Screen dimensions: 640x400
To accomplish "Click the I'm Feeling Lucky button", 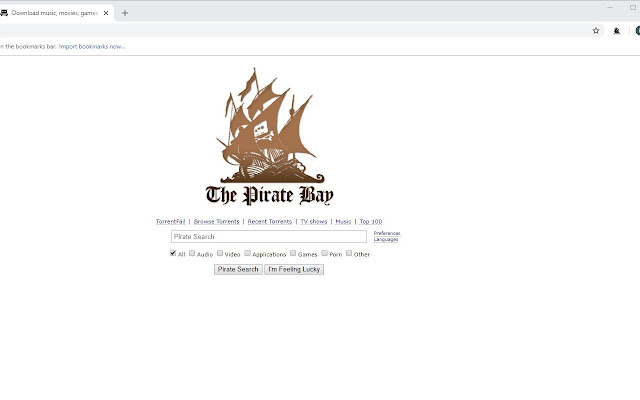I will pos(294,269).
